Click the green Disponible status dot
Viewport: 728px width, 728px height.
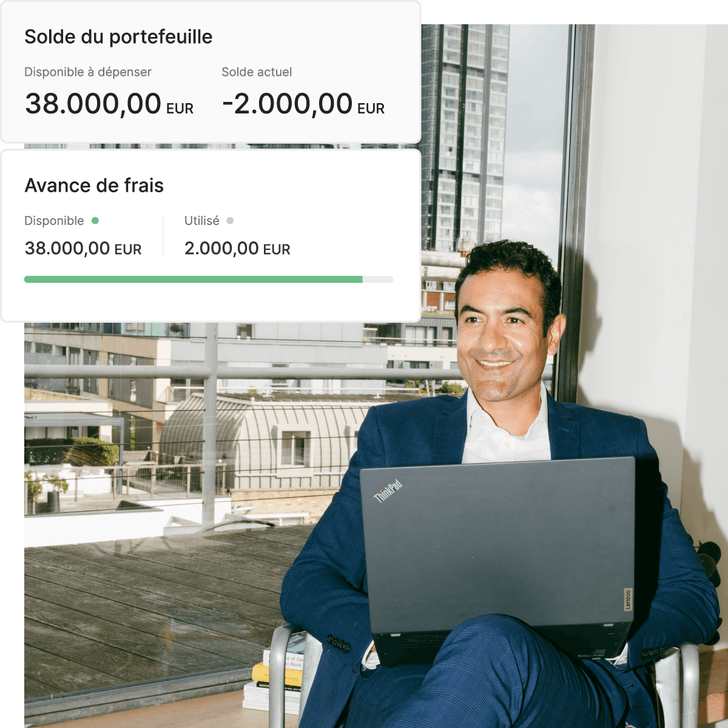[95, 221]
